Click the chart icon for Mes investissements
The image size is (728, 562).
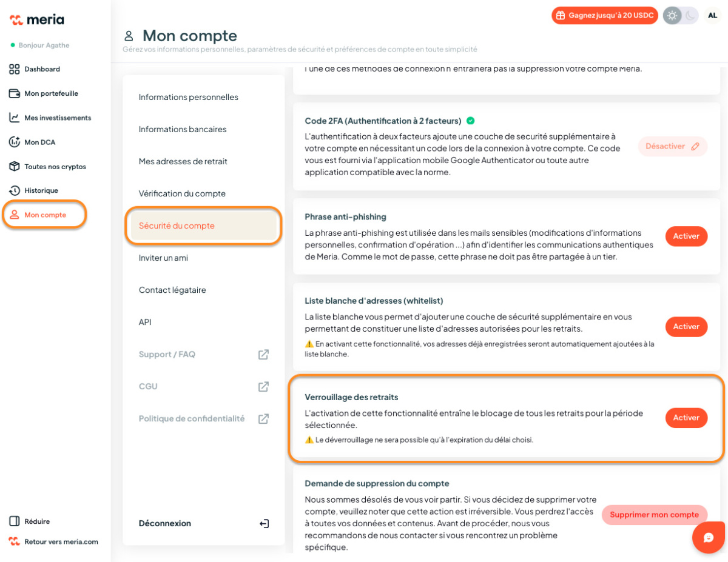pyautogui.click(x=15, y=118)
